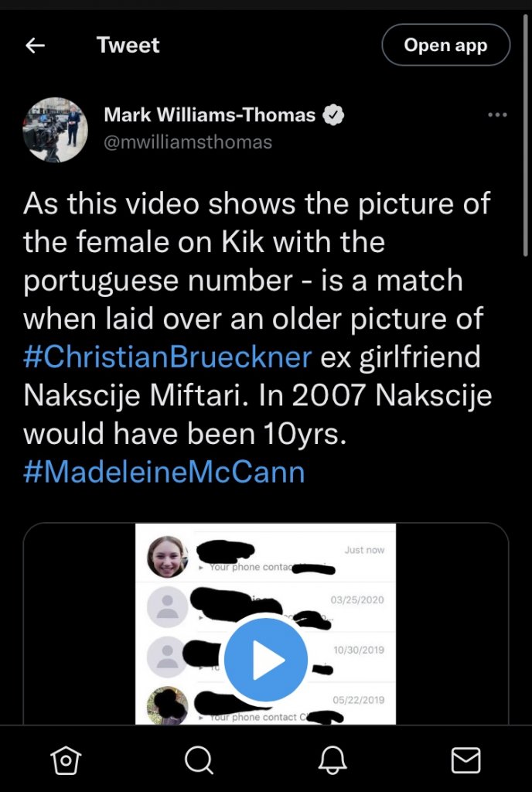
Task: Open Messages envelope tab
Action: pyautogui.click(x=465, y=761)
